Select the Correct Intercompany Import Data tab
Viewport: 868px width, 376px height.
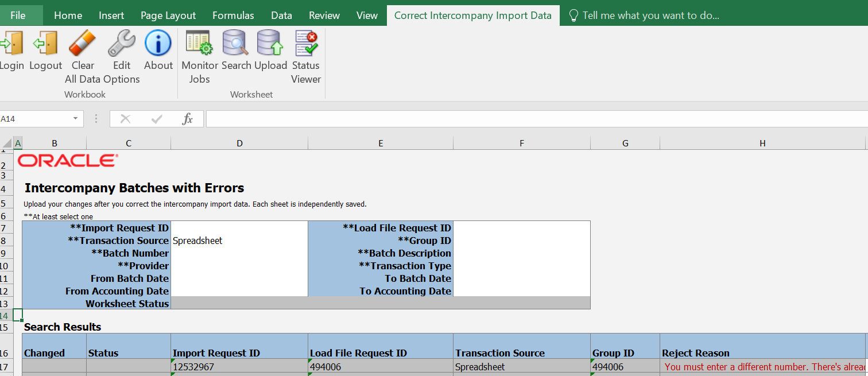(x=473, y=15)
